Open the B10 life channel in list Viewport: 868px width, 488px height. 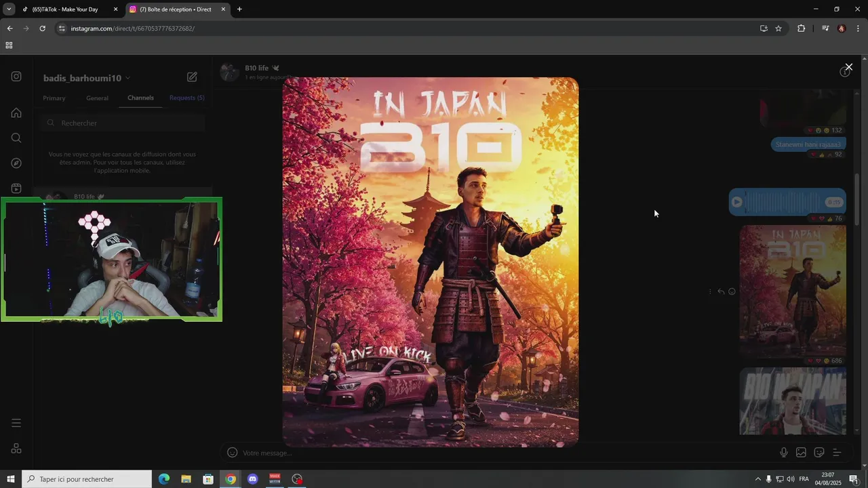click(x=122, y=197)
